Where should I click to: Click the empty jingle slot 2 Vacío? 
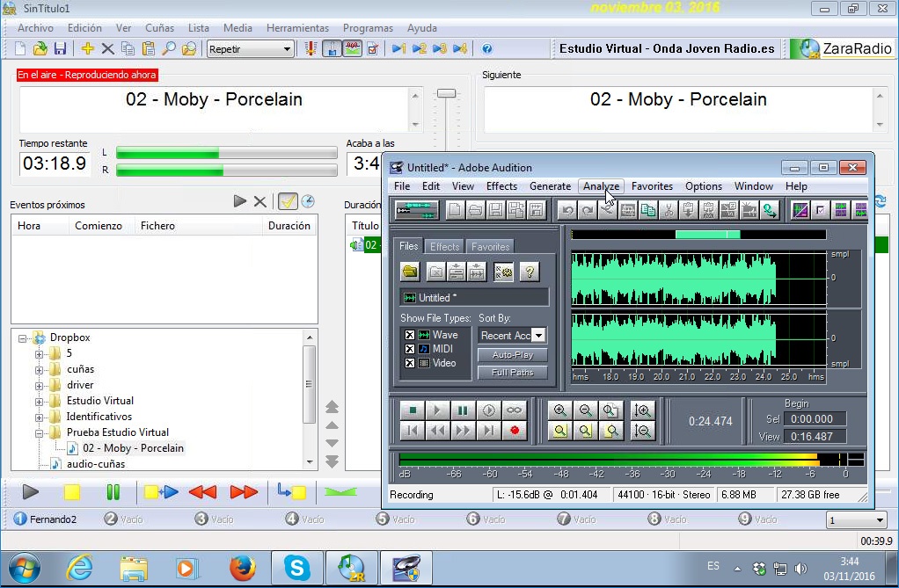pos(123,519)
